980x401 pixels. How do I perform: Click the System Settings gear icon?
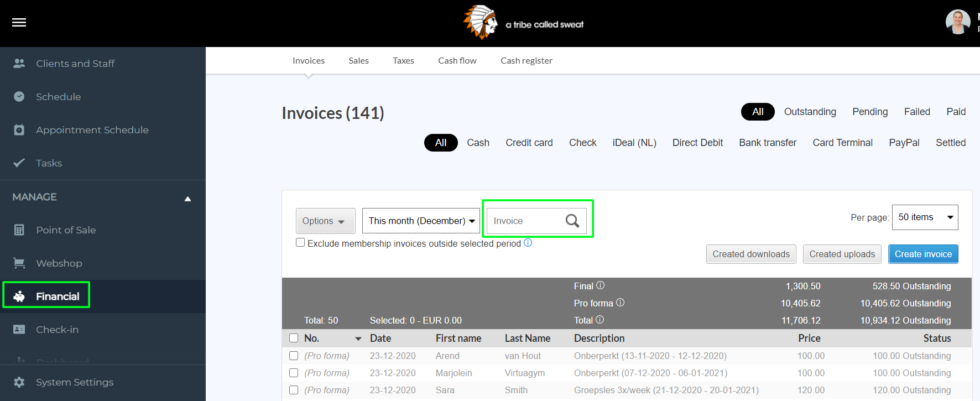coord(19,382)
